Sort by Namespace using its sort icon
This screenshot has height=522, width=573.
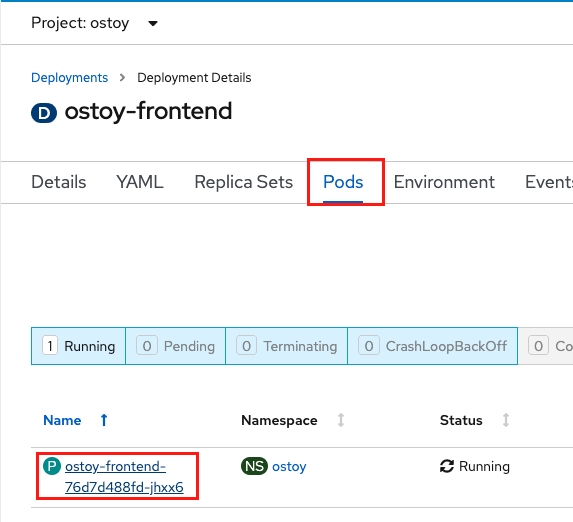pos(341,420)
